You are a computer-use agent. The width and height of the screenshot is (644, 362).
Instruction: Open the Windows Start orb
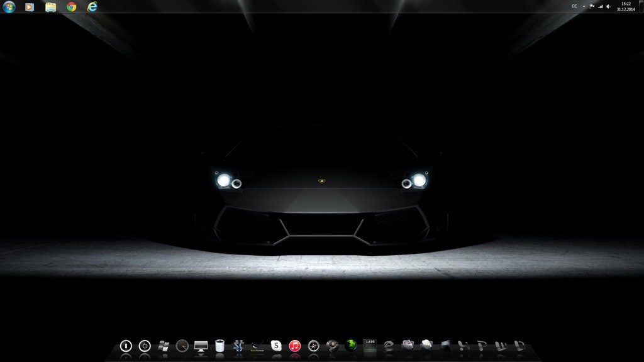(x=9, y=7)
